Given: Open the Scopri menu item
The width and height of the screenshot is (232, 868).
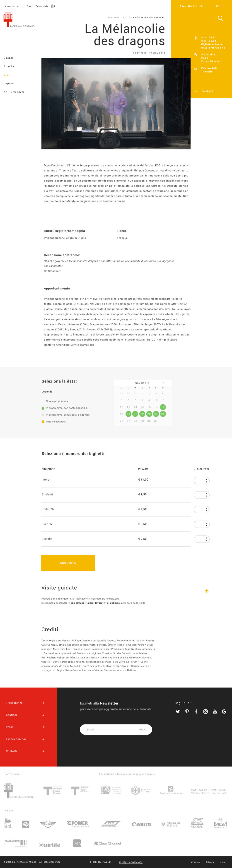Looking at the screenshot, I should pyautogui.click(x=8, y=58).
